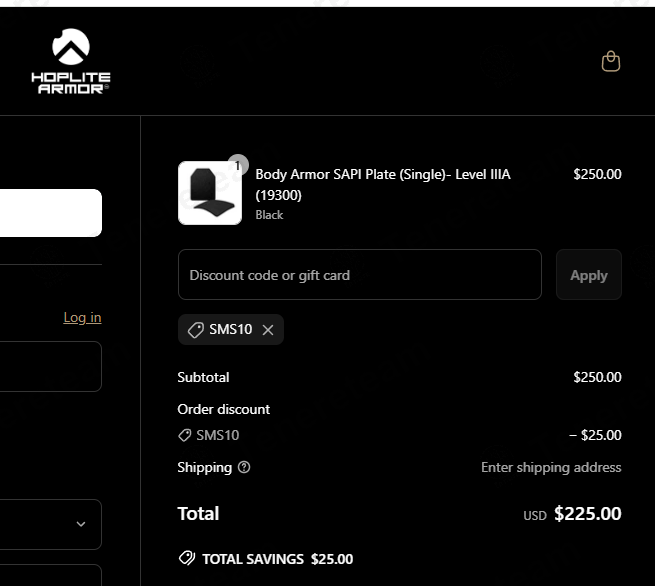Click the Black variant label
Screen dimensions: 655x586
(x=269, y=215)
